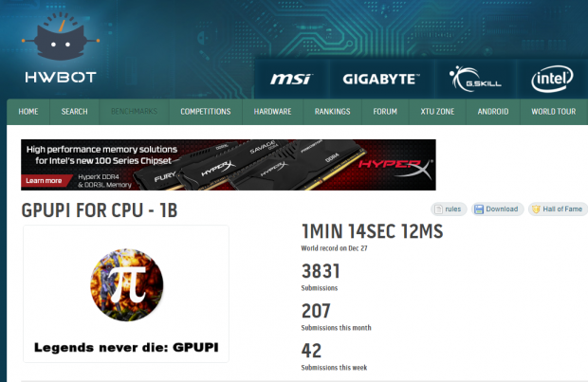Open the Intel sponsor logo

(x=552, y=79)
